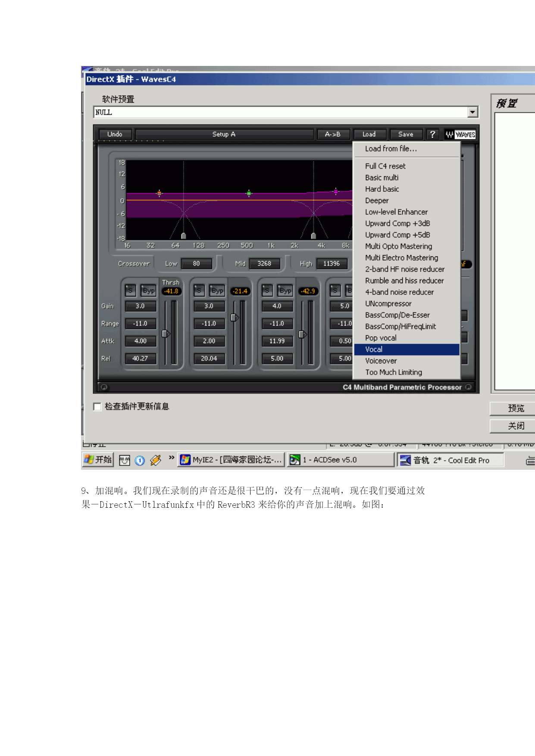Pick the Voiceover preset

tap(407, 361)
